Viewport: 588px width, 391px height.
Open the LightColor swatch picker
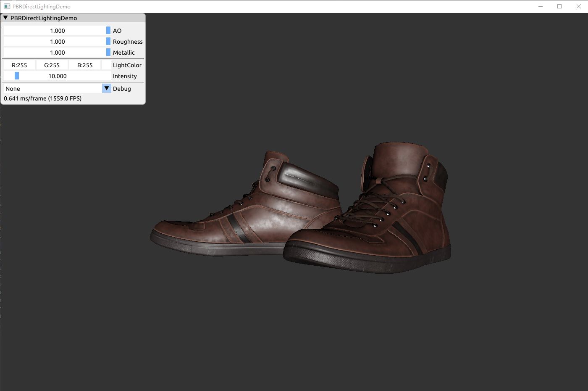tap(107, 65)
